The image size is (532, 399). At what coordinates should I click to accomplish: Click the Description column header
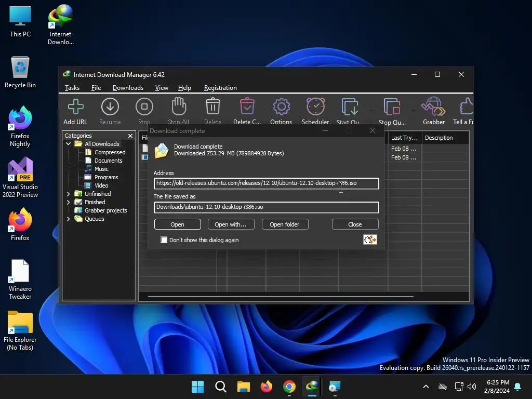point(445,138)
